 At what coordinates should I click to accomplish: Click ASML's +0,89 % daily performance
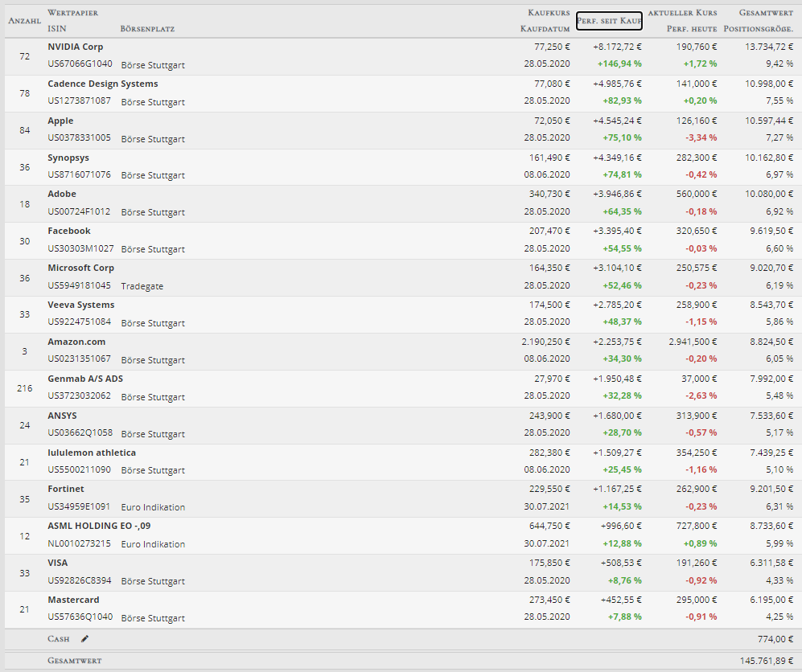(x=700, y=543)
